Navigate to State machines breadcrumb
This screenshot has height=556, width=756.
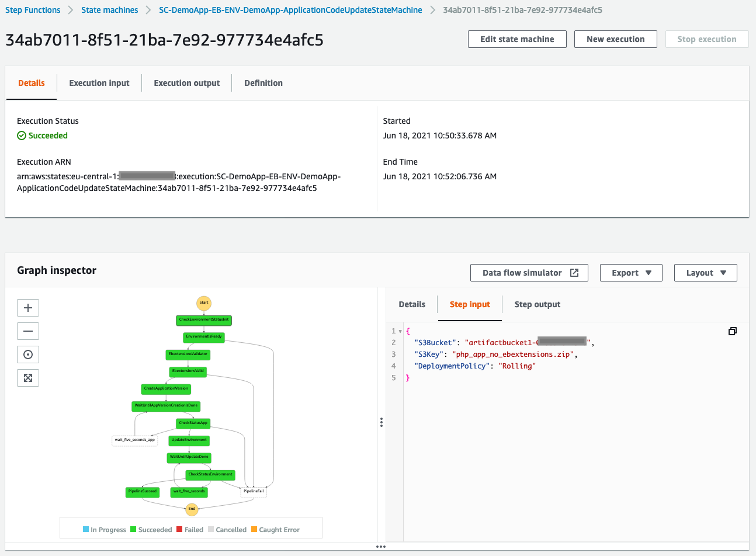(110, 10)
